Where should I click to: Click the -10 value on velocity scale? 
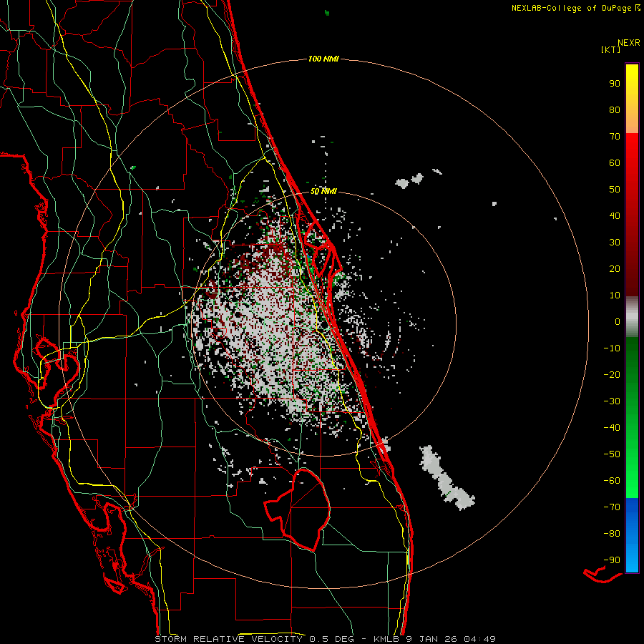612,348
